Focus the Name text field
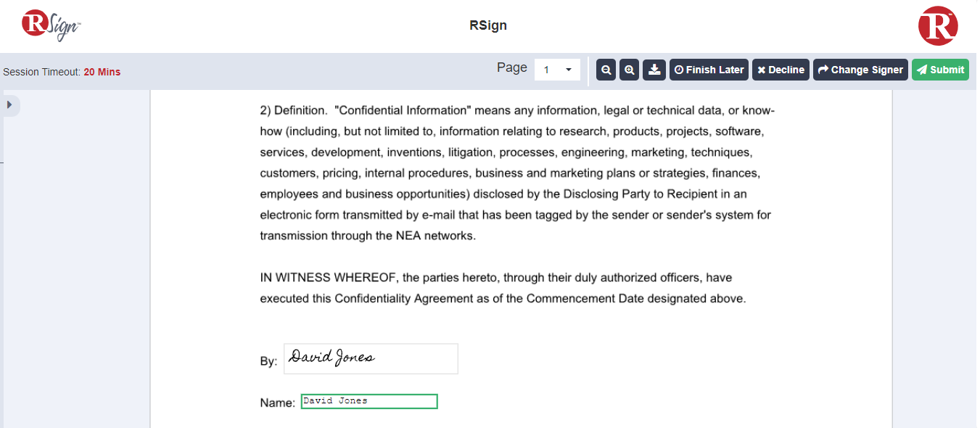This screenshot has width=980, height=428. pos(369,401)
